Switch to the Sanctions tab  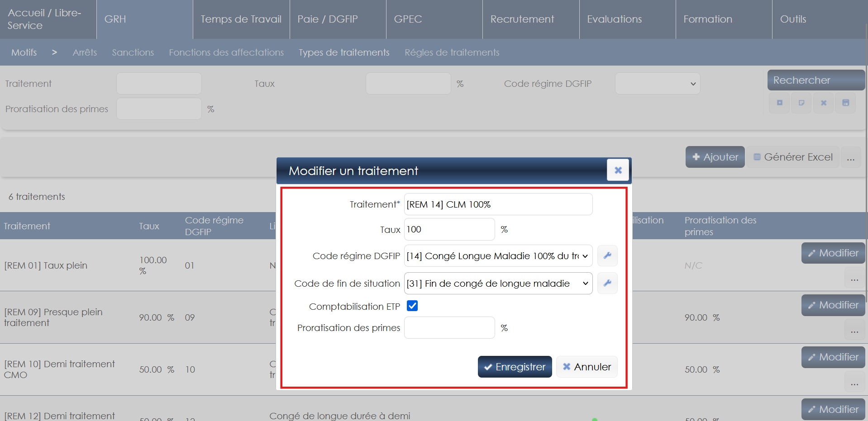pyautogui.click(x=133, y=52)
